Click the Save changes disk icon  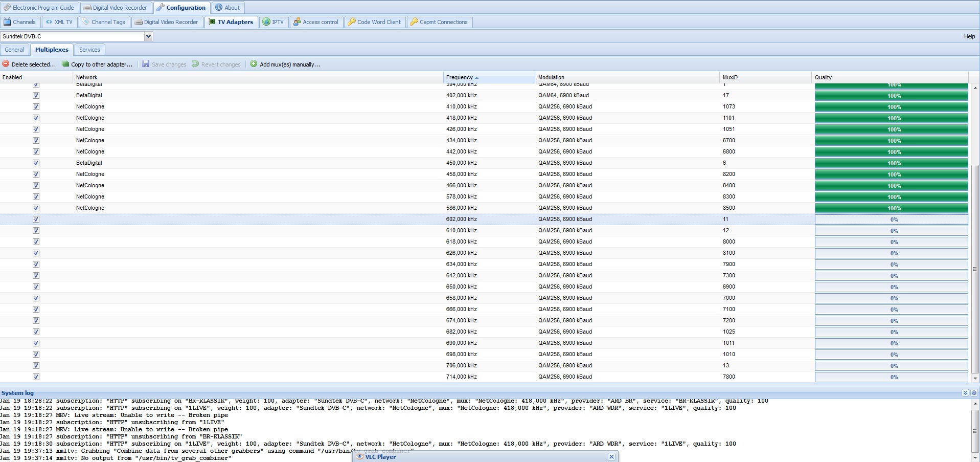point(146,64)
